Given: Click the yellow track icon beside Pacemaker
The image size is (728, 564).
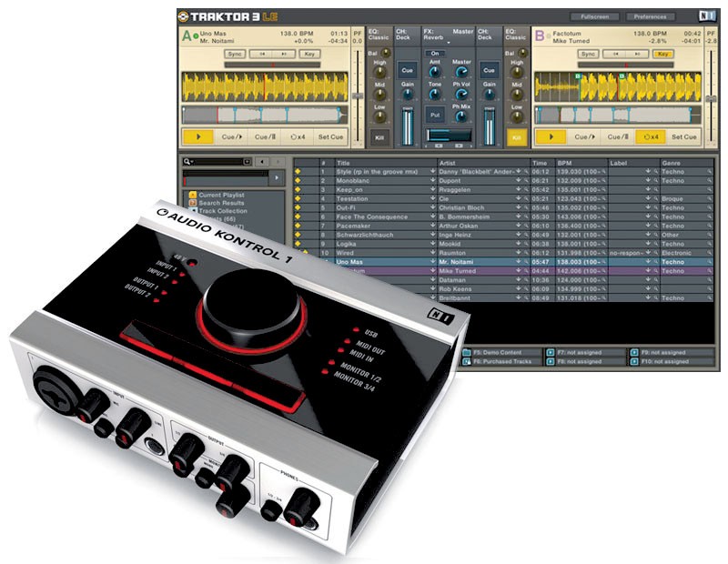Looking at the screenshot, I should 298,226.
